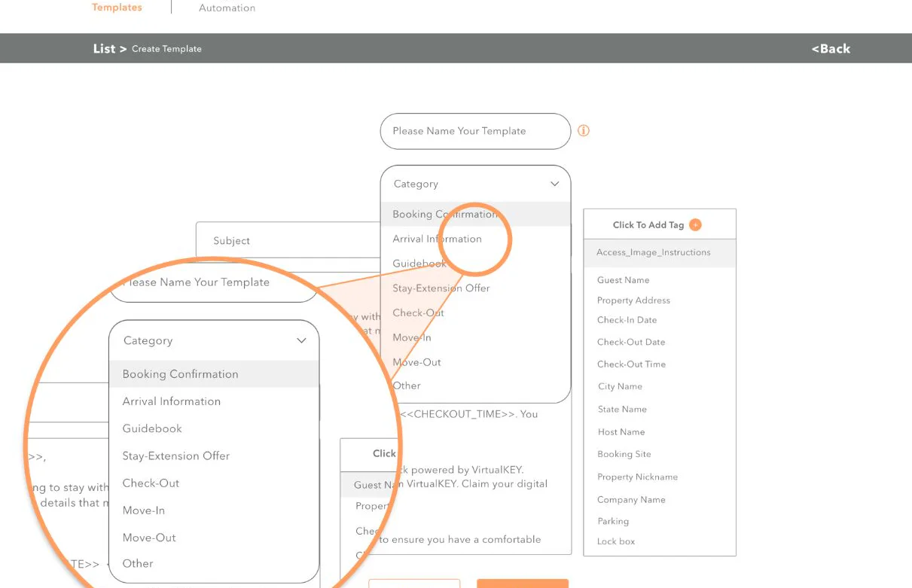Screen dimensions: 912x588
Task: Add the Lock box tag
Action: [x=616, y=541]
